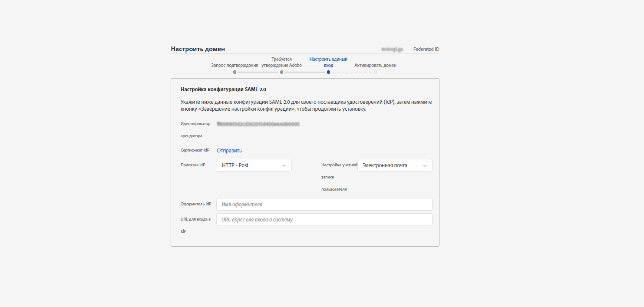Click the Настроить единый вход step label
The height and width of the screenshot is (307, 644).
tap(328, 62)
